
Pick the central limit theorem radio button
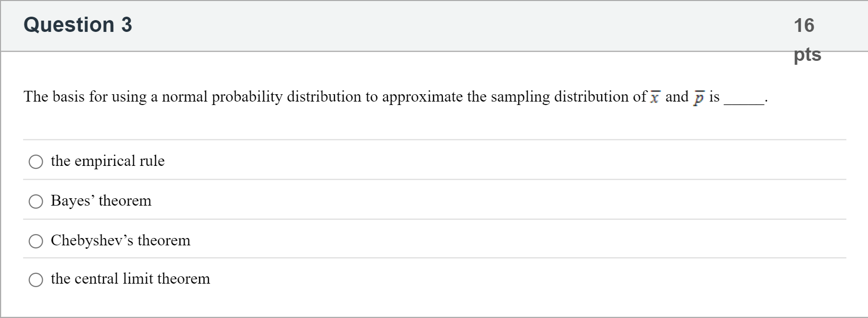36,280
